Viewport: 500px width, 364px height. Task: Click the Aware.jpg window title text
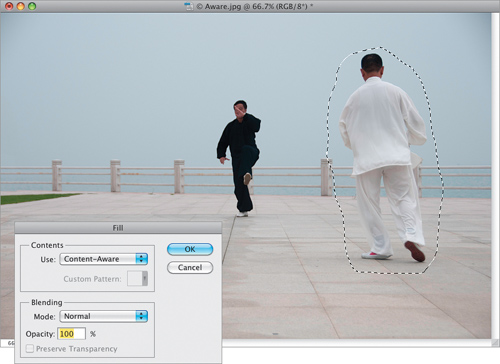point(255,6)
